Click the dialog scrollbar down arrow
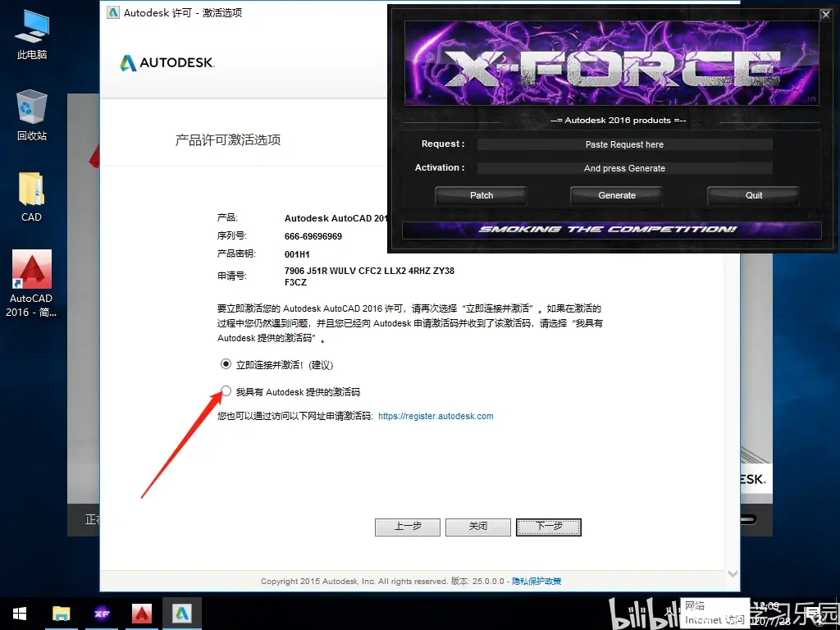840x630 pixels. (733, 573)
